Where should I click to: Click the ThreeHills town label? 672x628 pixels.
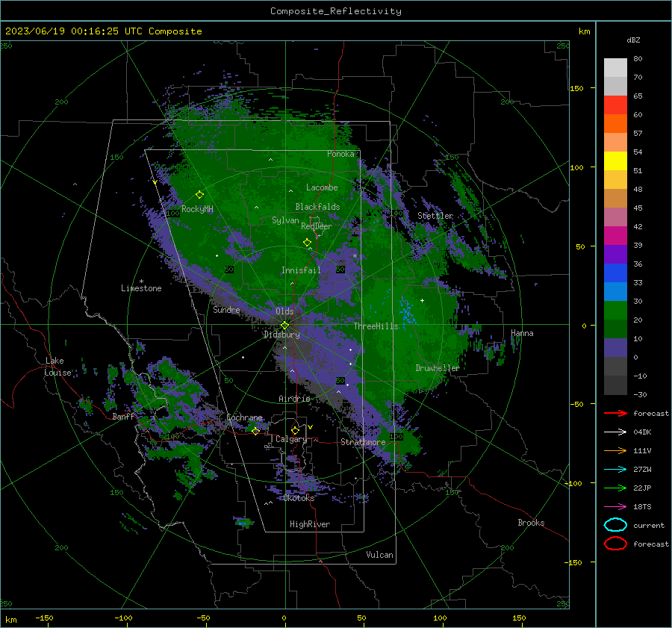376,326
